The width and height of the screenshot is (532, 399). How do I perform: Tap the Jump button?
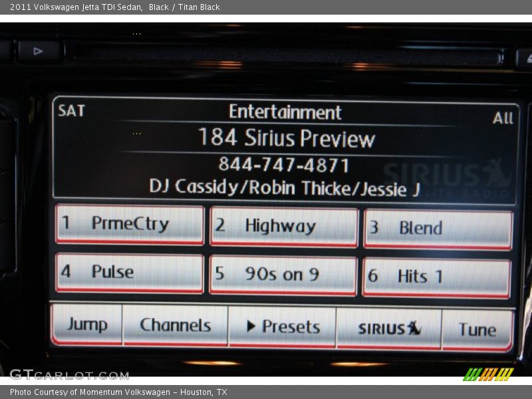87,325
